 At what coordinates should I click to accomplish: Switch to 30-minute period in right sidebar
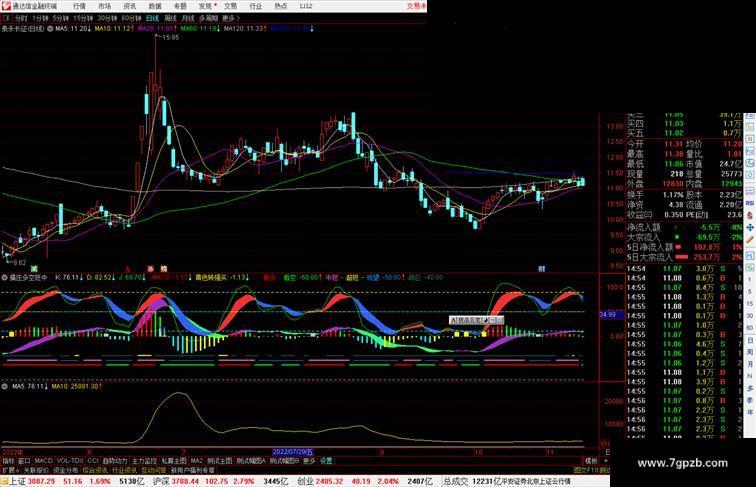[x=750, y=315]
